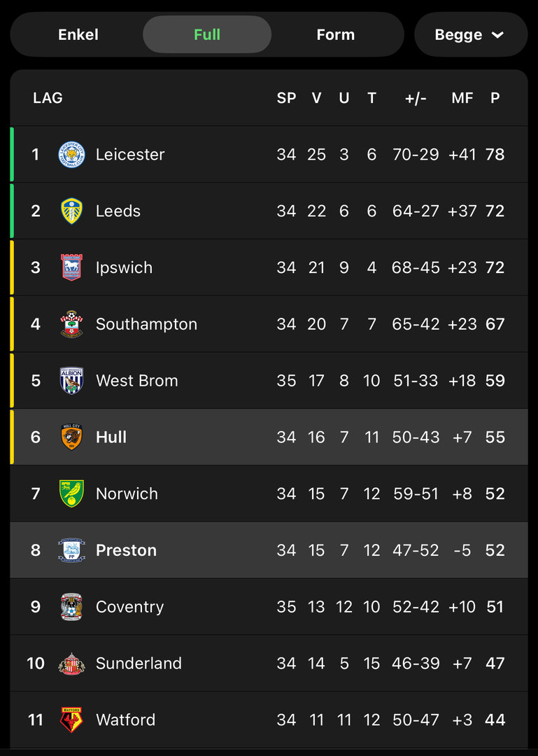
Task: Switch to the Enkel table view
Action: pos(78,35)
